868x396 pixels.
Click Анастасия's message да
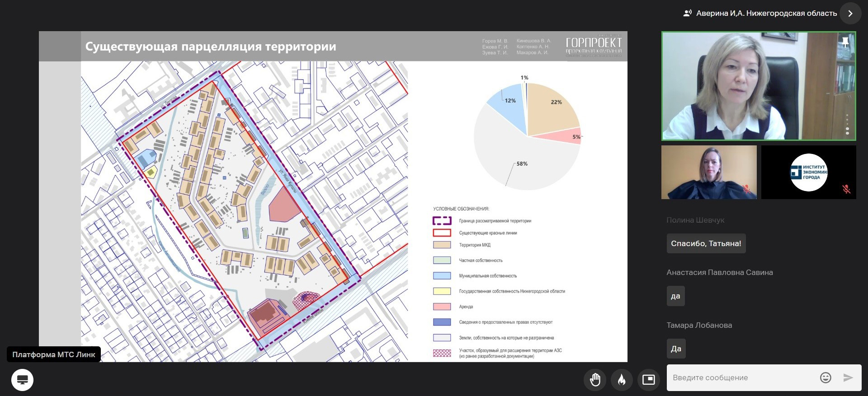(675, 296)
